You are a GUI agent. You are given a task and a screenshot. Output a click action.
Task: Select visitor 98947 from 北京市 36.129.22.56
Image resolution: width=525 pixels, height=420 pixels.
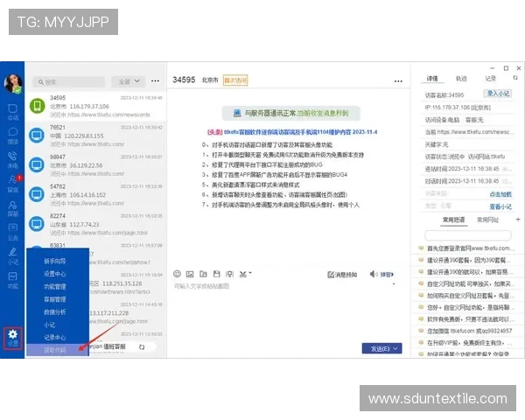(96, 165)
